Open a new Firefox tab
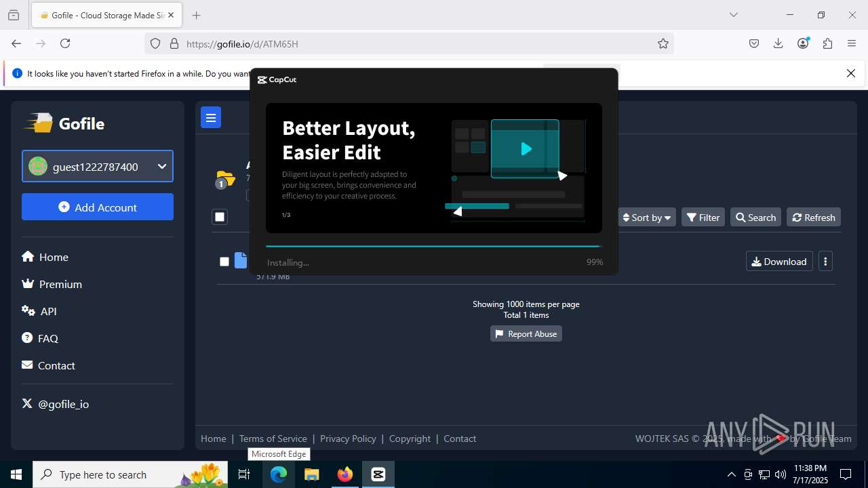This screenshot has width=868, height=488. tap(196, 15)
